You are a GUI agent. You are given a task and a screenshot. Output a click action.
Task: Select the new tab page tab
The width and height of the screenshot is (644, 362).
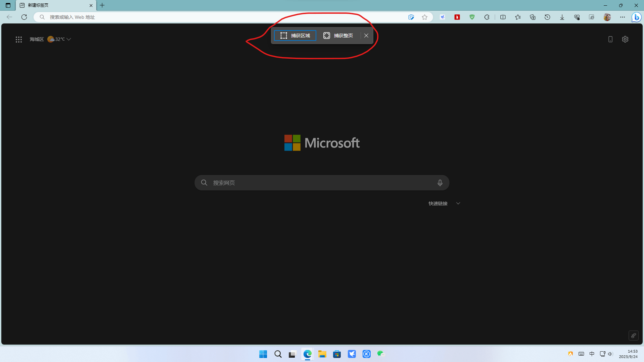point(54,5)
